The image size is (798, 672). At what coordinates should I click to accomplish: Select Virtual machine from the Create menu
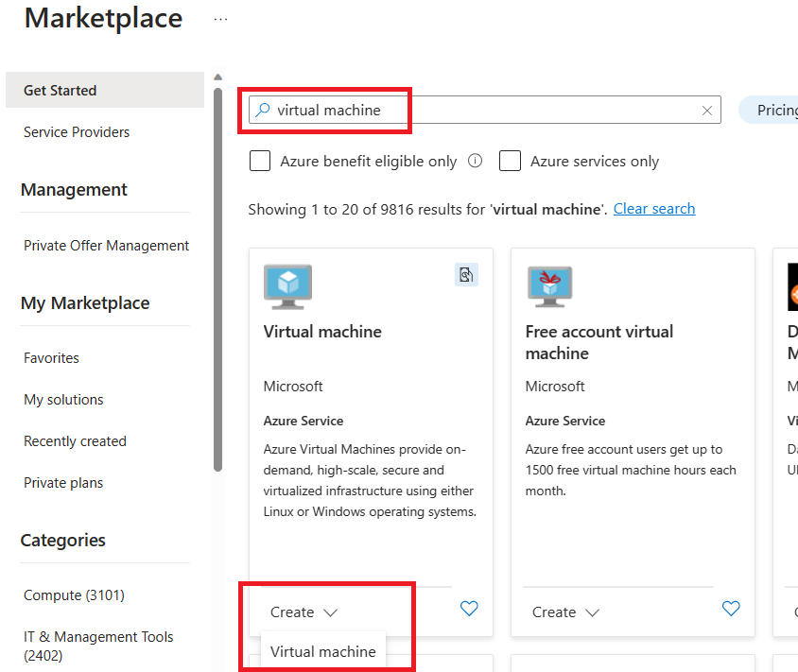click(321, 651)
